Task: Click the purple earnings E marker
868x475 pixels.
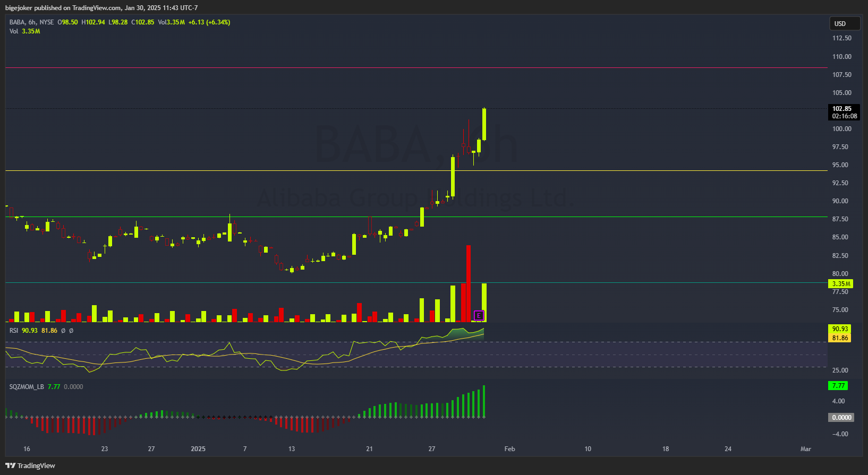Action: pyautogui.click(x=479, y=316)
